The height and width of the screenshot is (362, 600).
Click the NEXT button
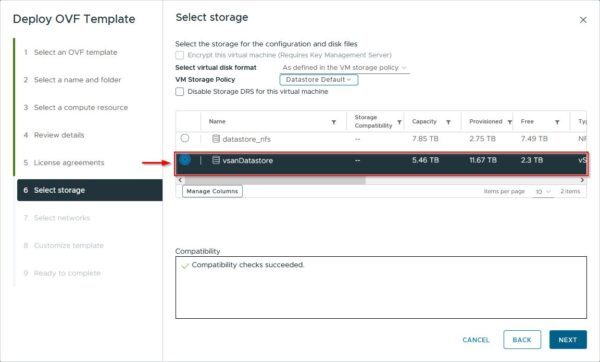(568, 340)
